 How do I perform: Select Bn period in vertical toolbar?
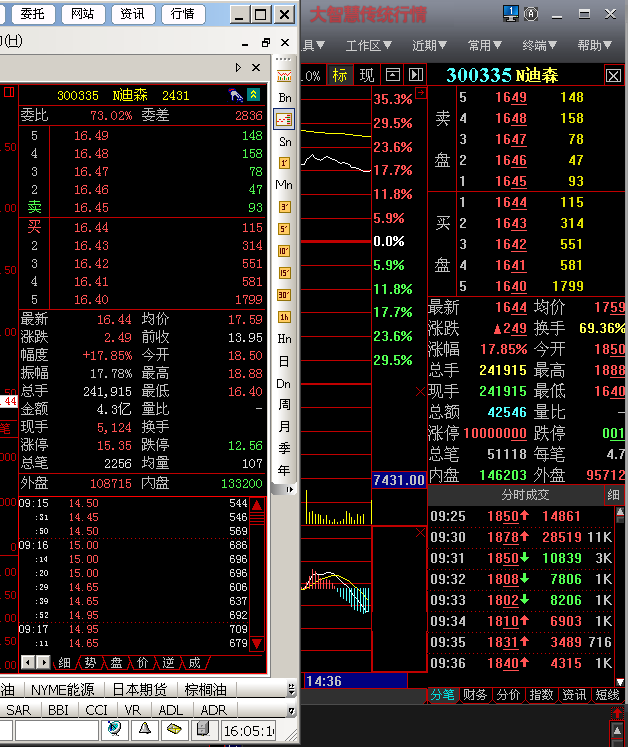pyautogui.click(x=285, y=98)
